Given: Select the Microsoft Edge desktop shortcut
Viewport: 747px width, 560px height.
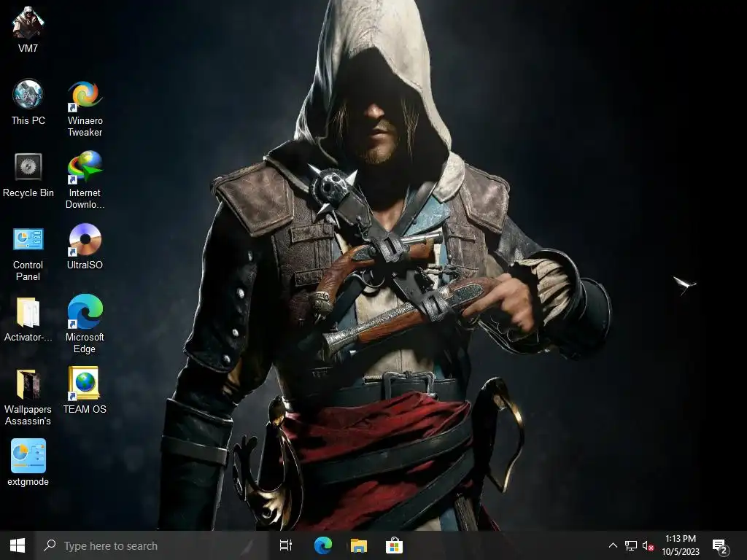Looking at the screenshot, I should (x=85, y=324).
